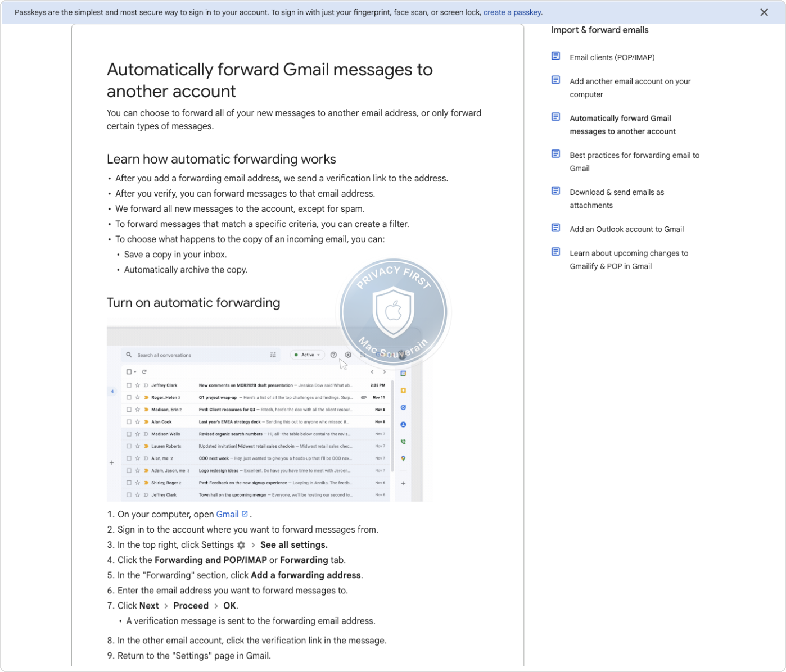Click the settings gear in the Gmail screenshot toolbar
The image size is (786, 672).
[348, 355]
